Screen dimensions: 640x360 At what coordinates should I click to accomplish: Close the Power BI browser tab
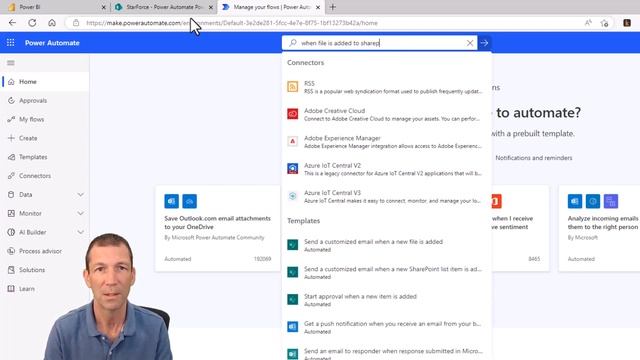click(x=103, y=7)
